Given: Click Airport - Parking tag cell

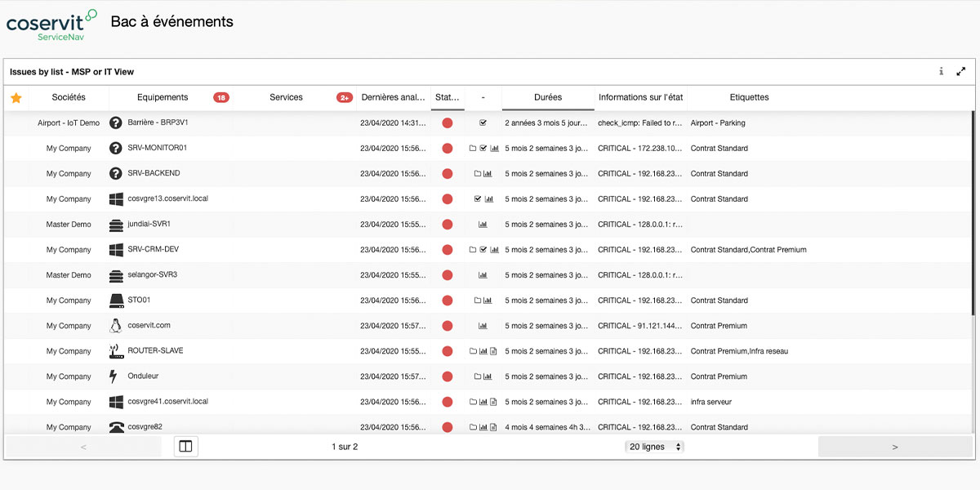Looking at the screenshot, I should [718, 123].
